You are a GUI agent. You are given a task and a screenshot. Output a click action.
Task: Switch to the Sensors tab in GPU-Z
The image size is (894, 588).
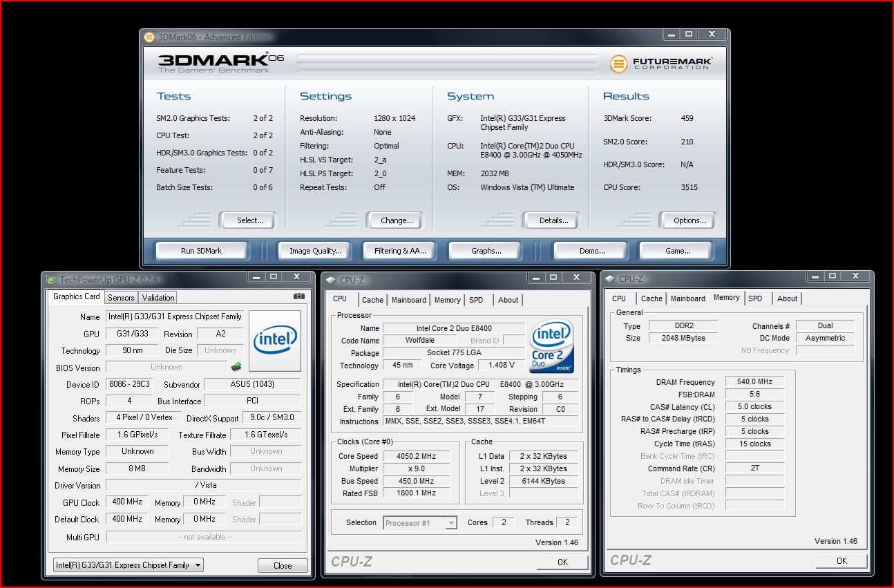click(121, 297)
